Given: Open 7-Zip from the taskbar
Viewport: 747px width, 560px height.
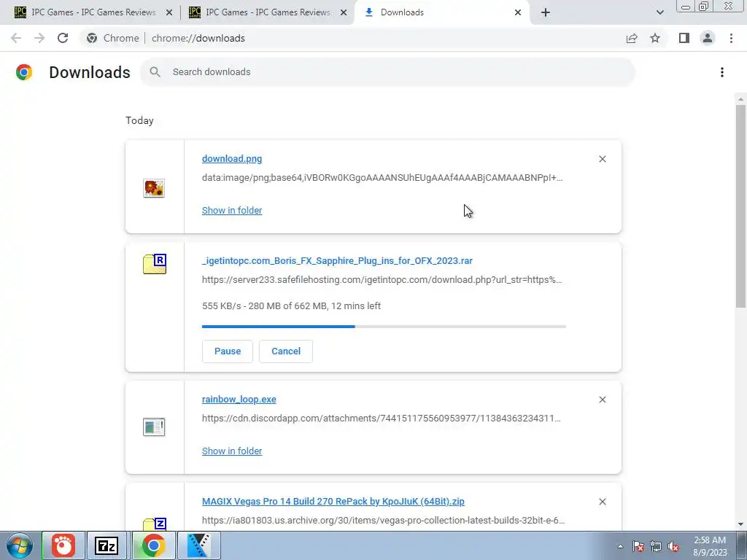Looking at the screenshot, I should [107, 545].
